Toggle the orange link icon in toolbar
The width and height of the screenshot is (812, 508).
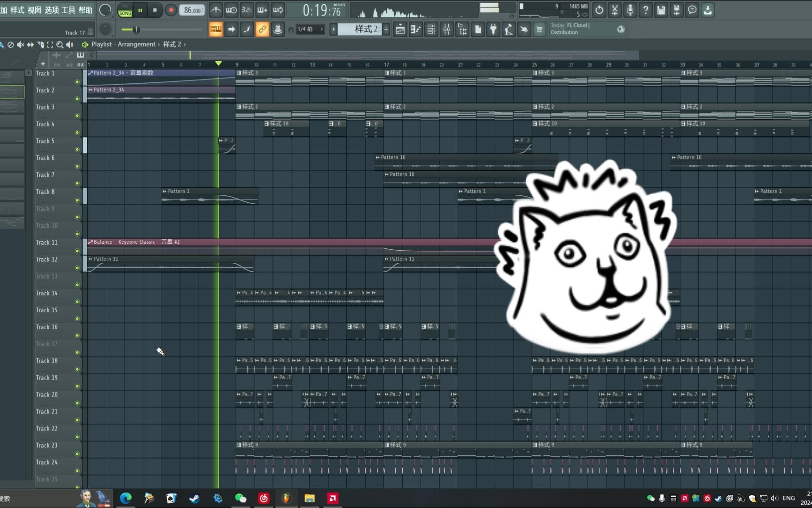tap(262, 30)
